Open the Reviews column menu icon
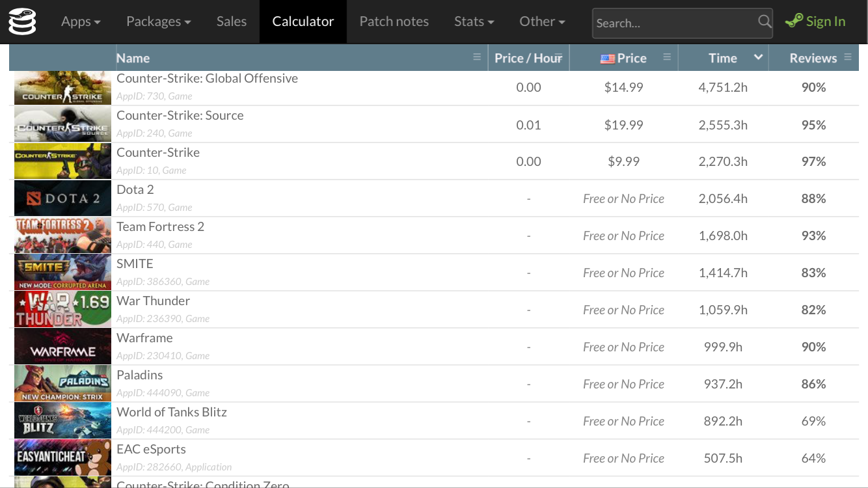 click(x=848, y=57)
